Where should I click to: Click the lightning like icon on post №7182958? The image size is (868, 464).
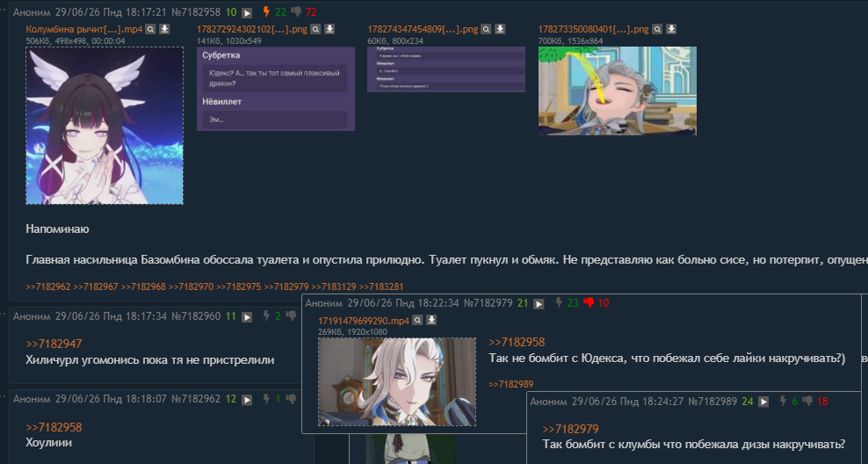tap(267, 11)
